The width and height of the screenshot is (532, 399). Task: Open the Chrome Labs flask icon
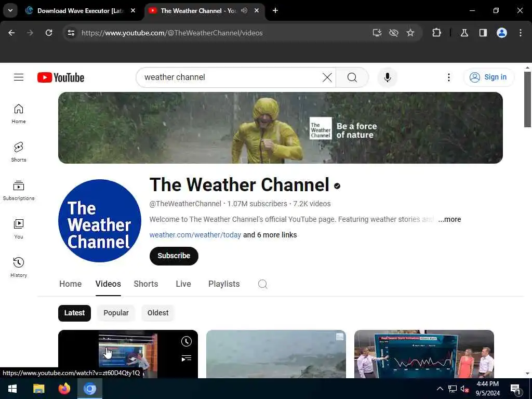coord(464,33)
